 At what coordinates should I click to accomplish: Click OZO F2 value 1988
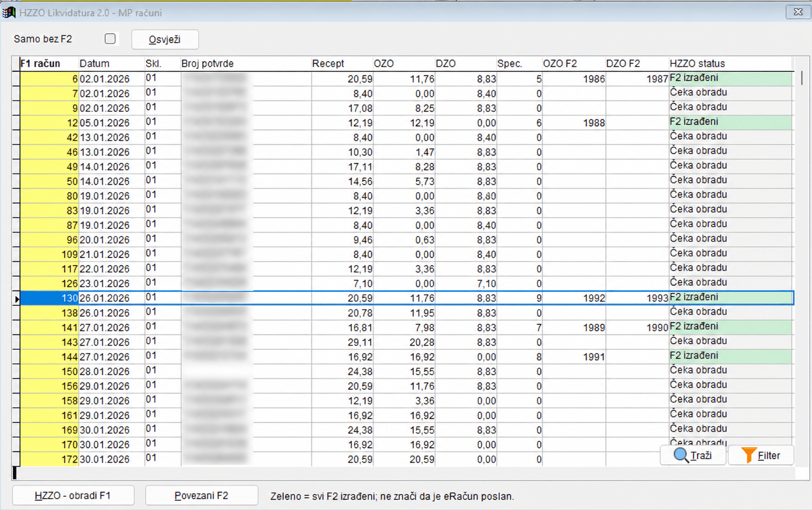[593, 123]
